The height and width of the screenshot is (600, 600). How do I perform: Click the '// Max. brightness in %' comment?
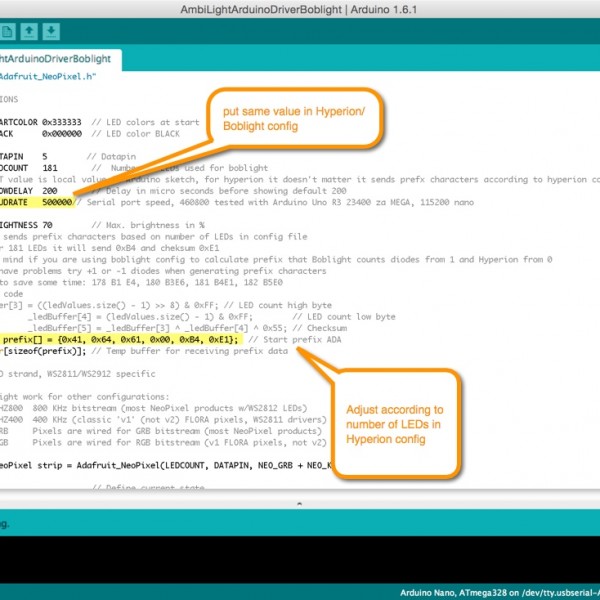pos(148,225)
